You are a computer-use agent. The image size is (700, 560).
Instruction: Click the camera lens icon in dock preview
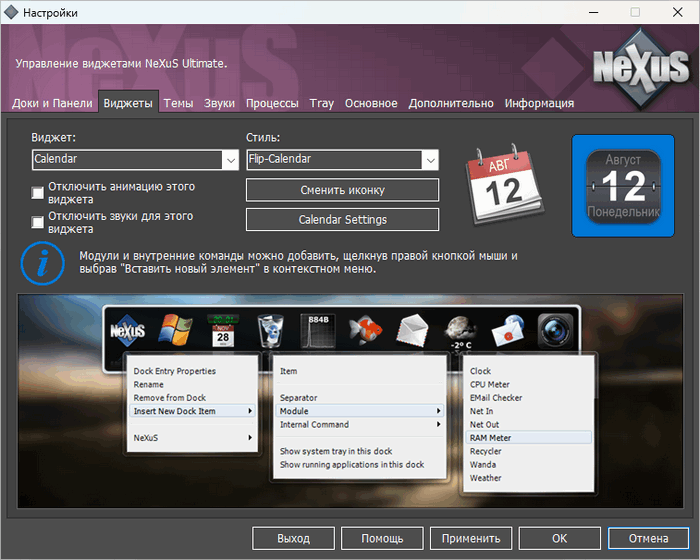click(x=554, y=330)
